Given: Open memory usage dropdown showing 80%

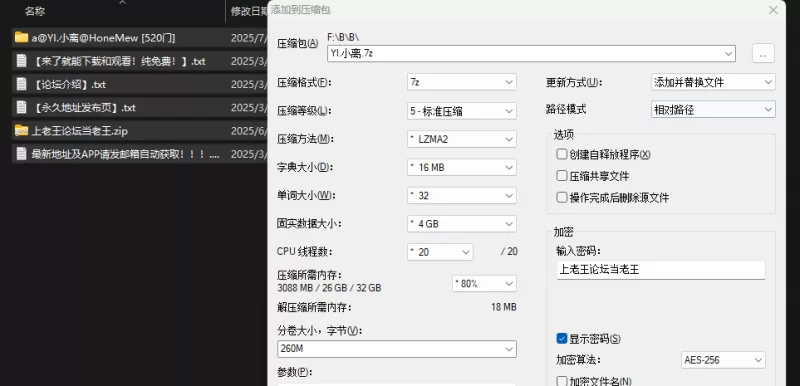Looking at the screenshot, I should (484, 284).
